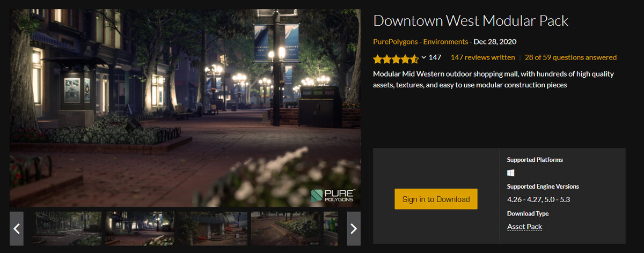
Task: Click the previous thumbnails arrow
Action: (17, 229)
